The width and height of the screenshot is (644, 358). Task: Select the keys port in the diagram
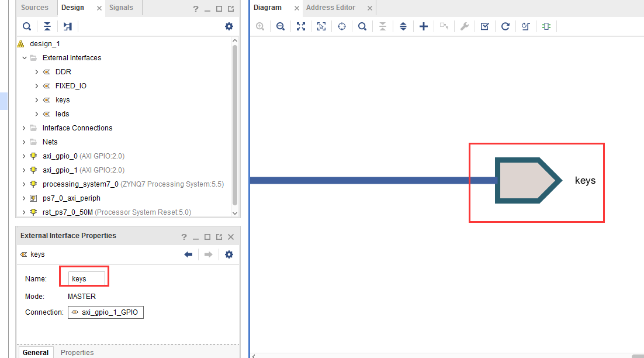528,180
